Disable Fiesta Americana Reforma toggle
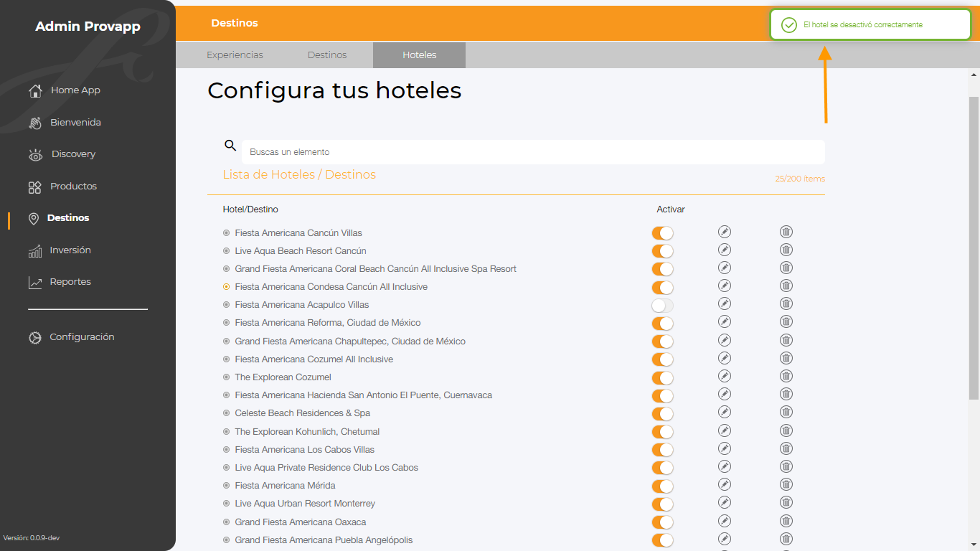 tap(662, 324)
